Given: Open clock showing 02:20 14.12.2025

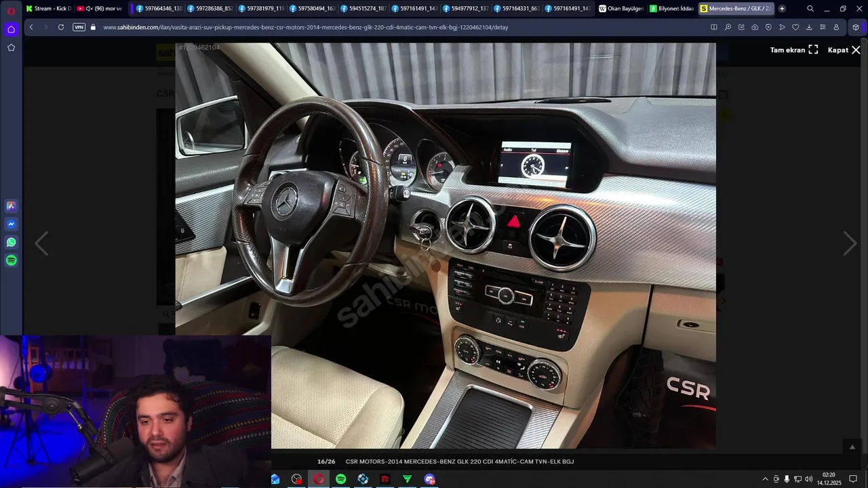Looking at the screenshot, I should coord(829,479).
